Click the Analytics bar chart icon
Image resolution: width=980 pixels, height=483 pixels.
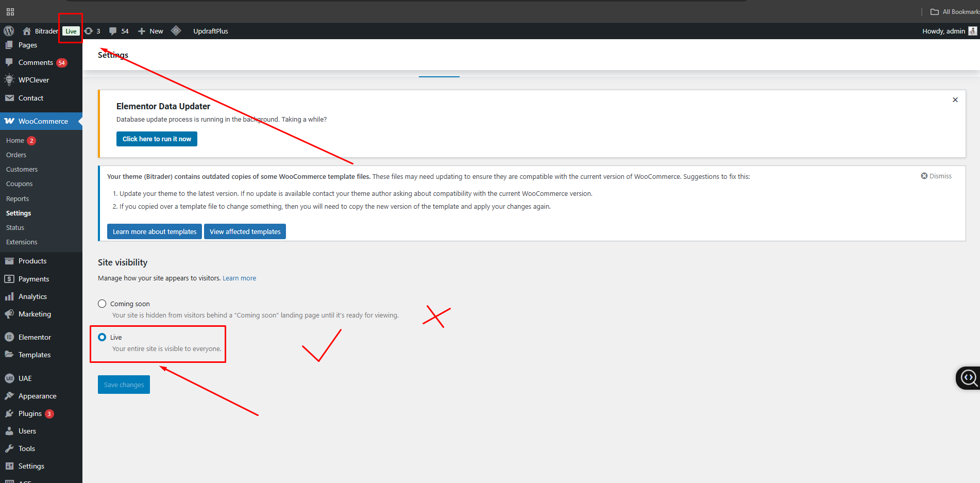click(x=9, y=296)
